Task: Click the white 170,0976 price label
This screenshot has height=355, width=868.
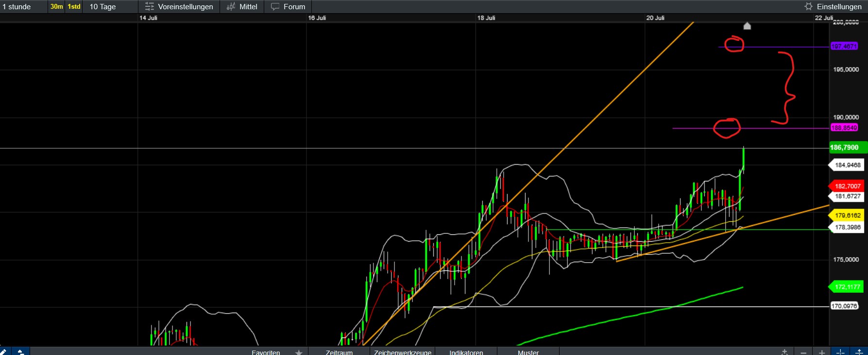Action: pos(844,306)
